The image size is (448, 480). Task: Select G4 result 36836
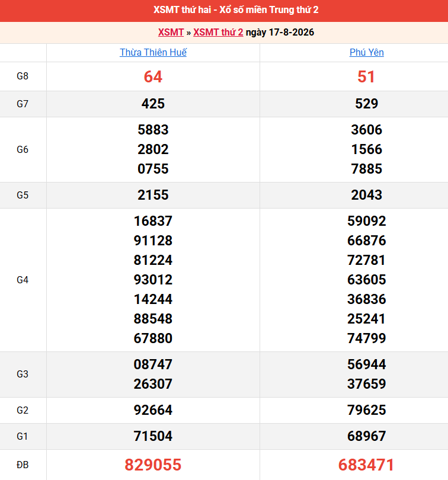[x=367, y=299]
